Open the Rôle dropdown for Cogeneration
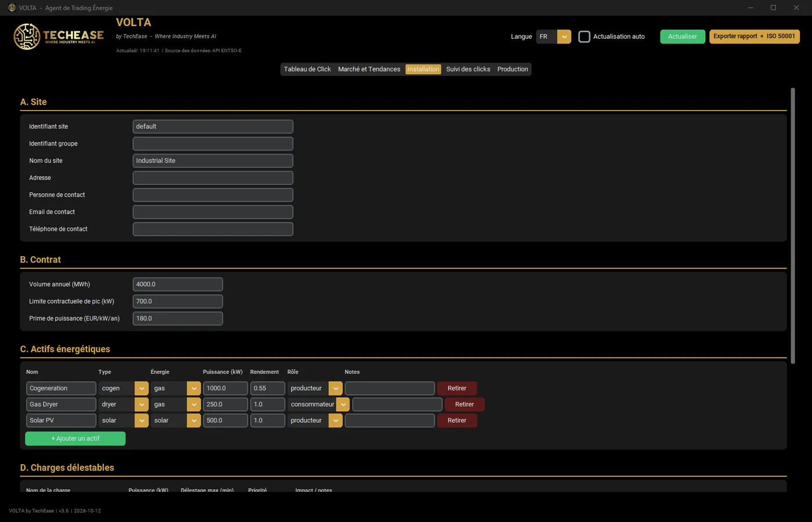 pyautogui.click(x=315, y=388)
